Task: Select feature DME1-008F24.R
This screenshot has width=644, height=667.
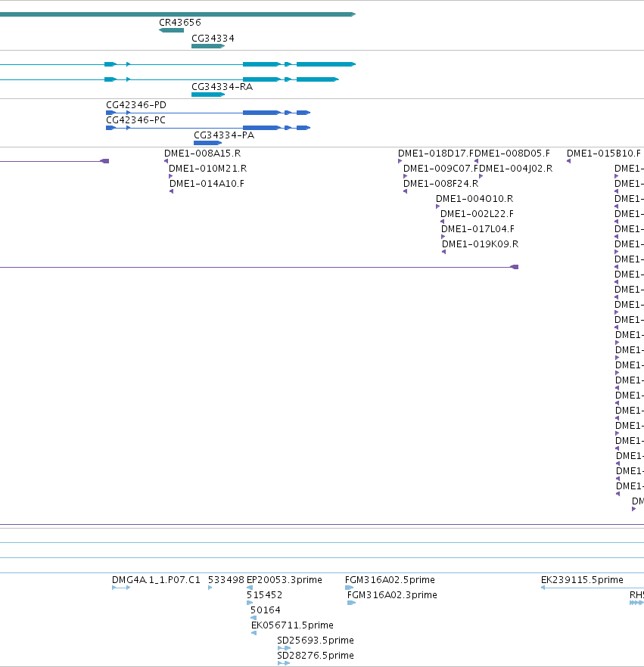Action: point(440,184)
